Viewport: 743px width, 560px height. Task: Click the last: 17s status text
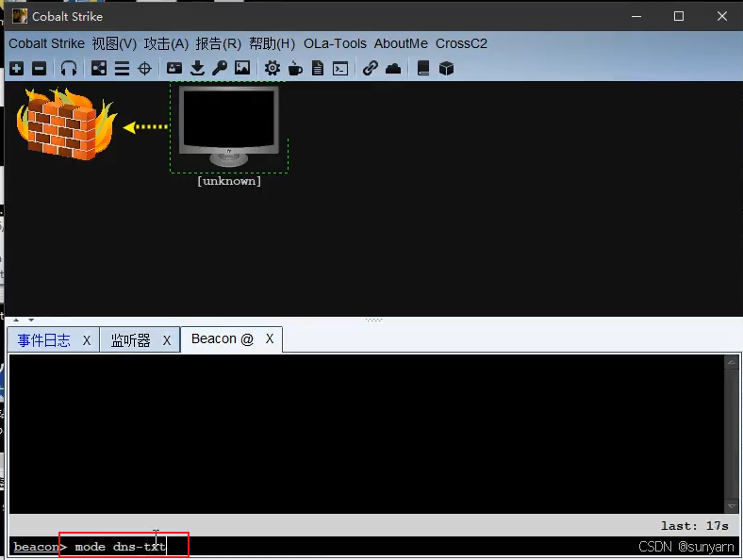[x=695, y=526]
